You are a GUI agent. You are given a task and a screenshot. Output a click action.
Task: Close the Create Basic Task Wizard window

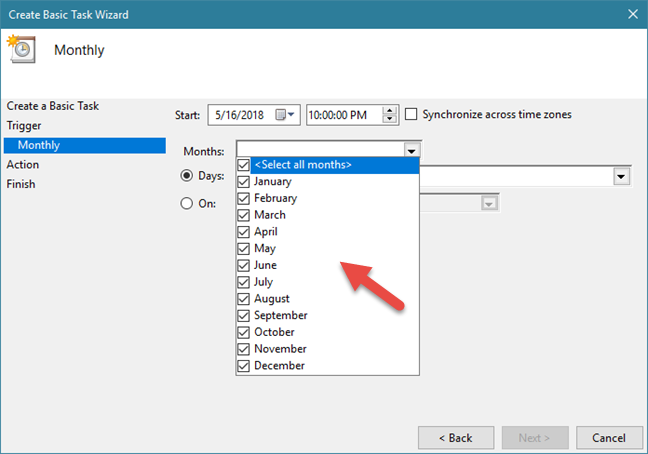pos(631,14)
